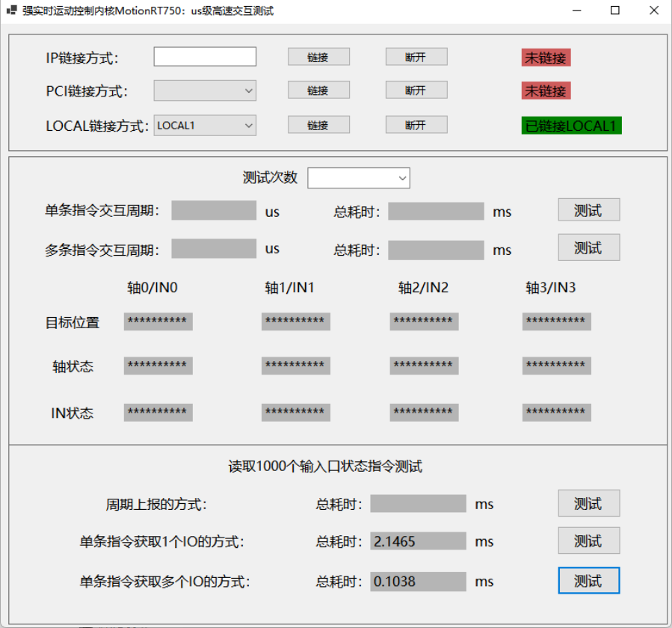Screen dimensions: 672x628
Task: Run the 多条指令交互周期 test
Action: coord(588,247)
